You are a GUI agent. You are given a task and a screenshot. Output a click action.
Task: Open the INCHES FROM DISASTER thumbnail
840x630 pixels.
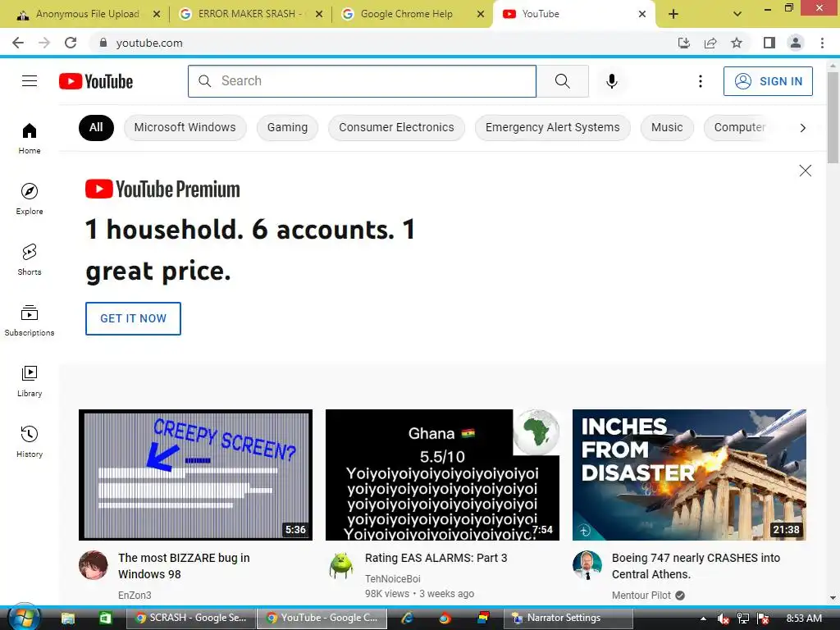click(689, 475)
